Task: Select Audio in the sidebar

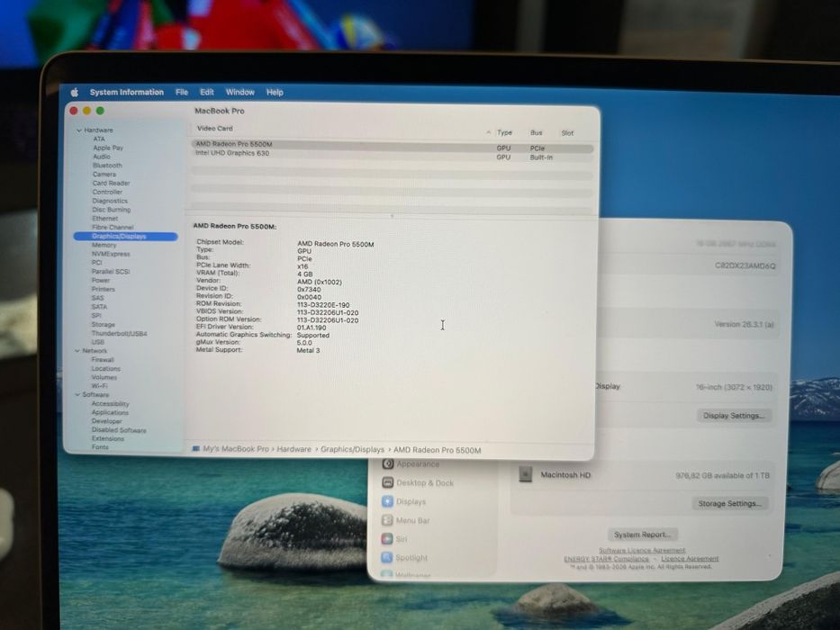Action: [x=101, y=157]
